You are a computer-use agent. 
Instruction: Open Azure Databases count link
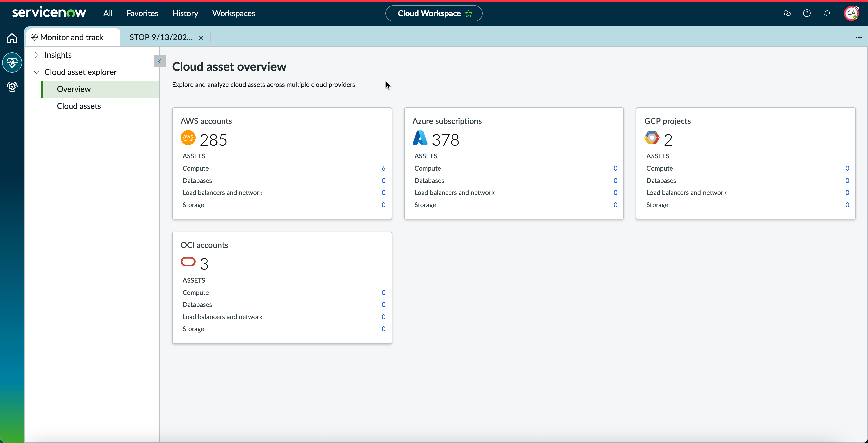[x=615, y=181]
